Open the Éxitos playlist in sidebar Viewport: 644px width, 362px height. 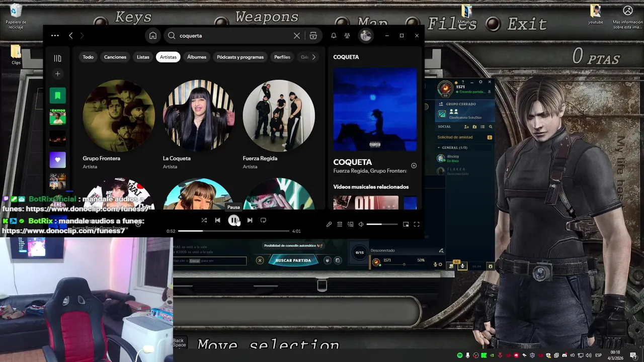coord(57,117)
